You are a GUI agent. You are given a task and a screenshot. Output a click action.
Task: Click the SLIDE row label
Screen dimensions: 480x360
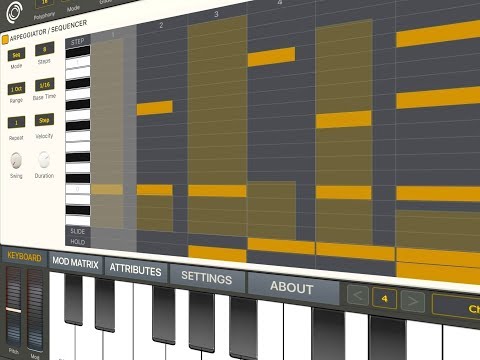78,231
